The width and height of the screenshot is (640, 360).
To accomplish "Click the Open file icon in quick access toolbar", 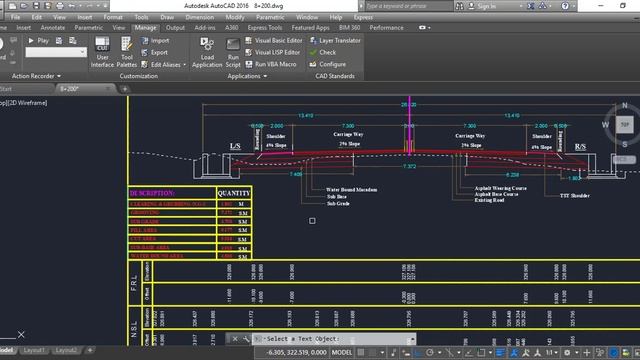I will click(x=24, y=6).
